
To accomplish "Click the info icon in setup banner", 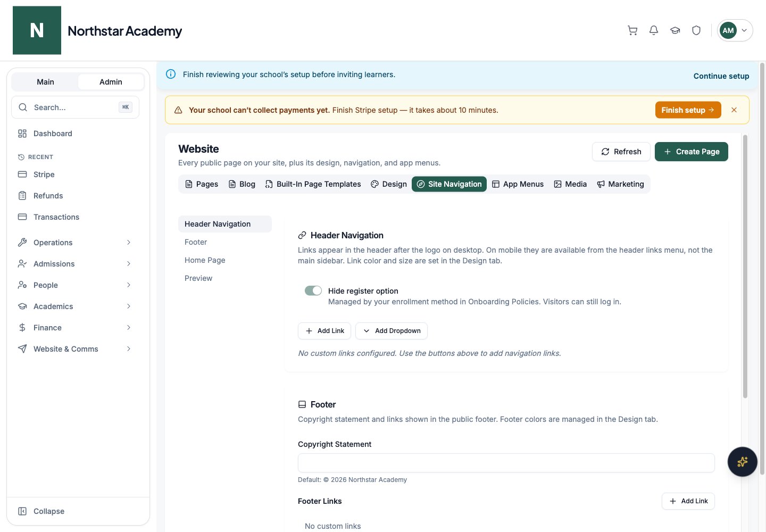I will (171, 74).
